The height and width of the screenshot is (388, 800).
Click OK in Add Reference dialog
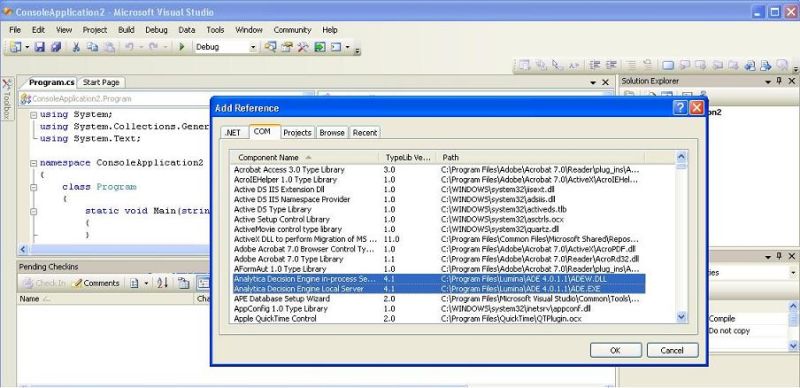click(x=615, y=350)
